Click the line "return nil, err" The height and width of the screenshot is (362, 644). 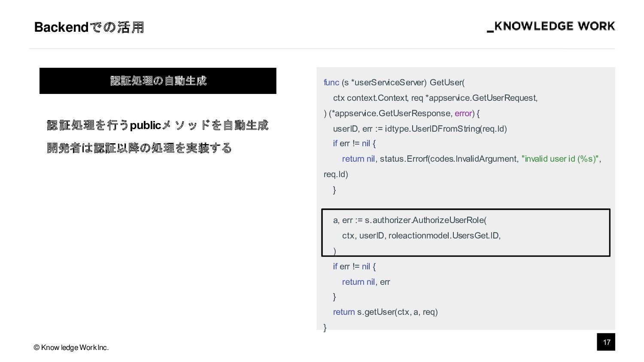366,282
